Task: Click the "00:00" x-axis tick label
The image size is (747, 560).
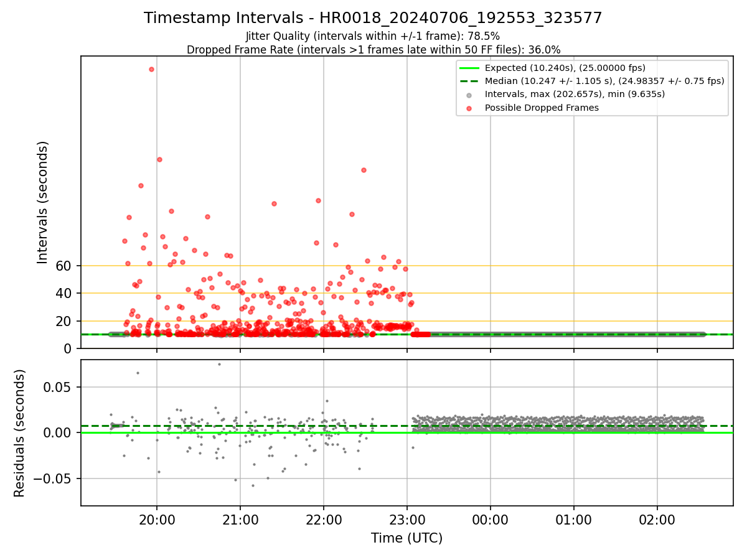Action: coord(491,520)
